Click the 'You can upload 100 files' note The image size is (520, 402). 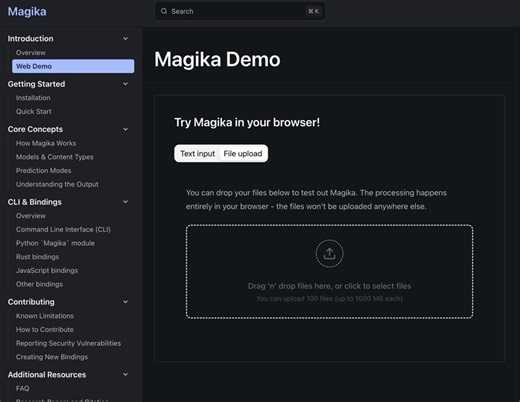tap(329, 299)
